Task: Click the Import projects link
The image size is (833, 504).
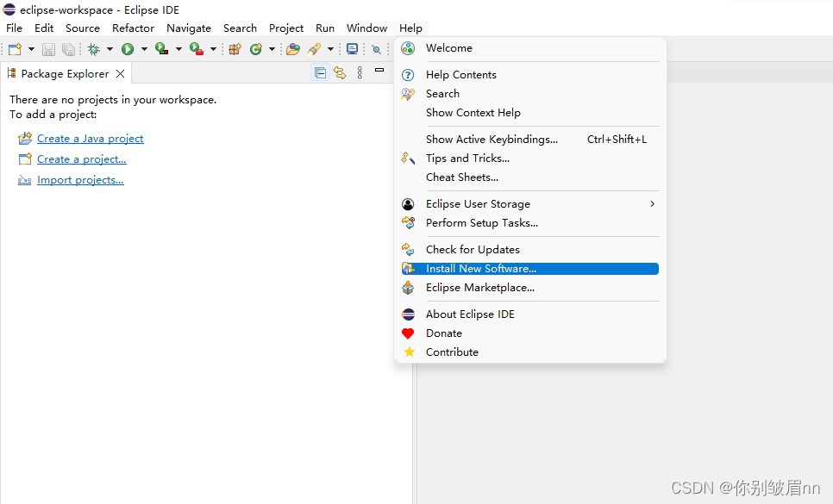Action: [80, 179]
